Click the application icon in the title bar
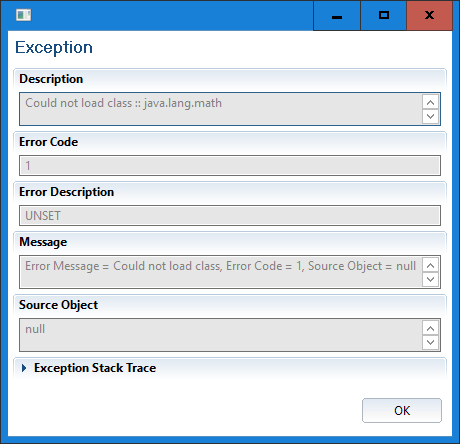Viewport: 460px width, 444px height. click(23, 15)
